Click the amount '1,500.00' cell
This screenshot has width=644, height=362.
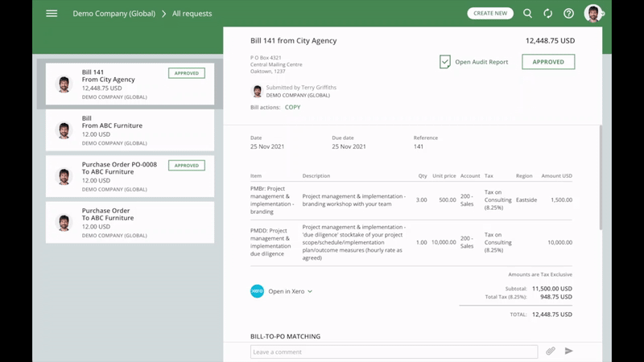click(561, 200)
